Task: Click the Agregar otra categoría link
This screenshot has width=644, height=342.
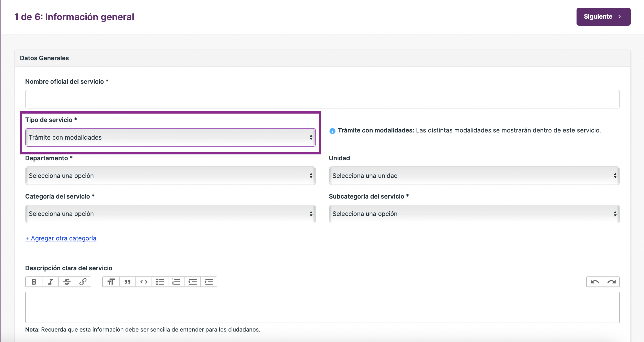Action: tap(61, 238)
